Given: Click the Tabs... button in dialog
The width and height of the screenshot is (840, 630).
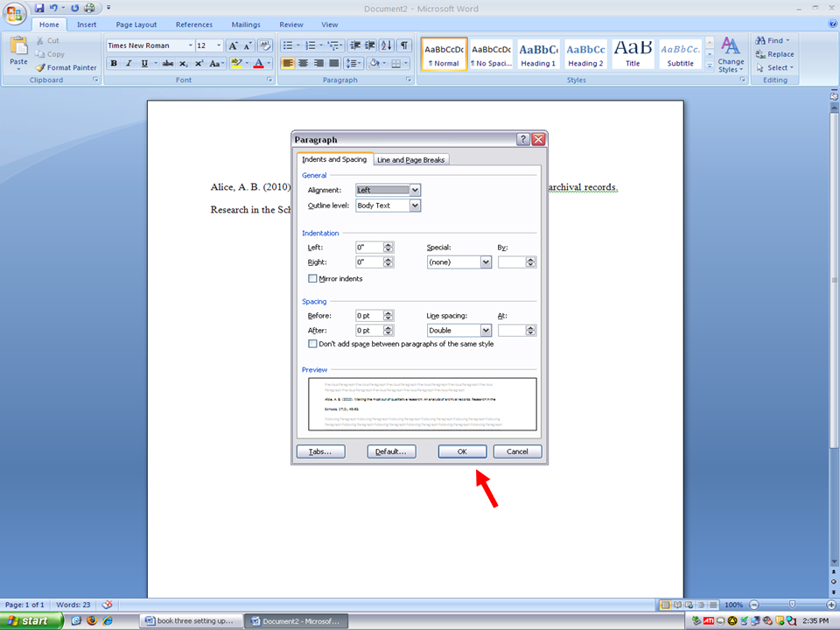Looking at the screenshot, I should coord(320,451).
